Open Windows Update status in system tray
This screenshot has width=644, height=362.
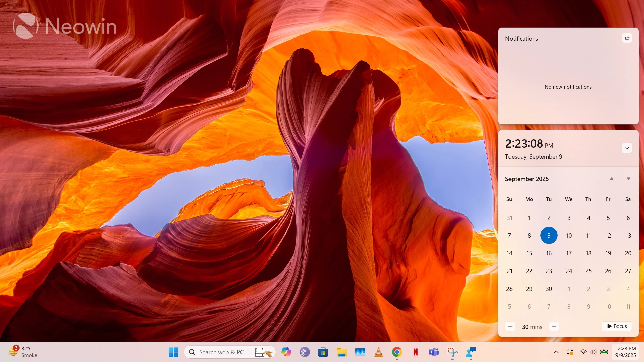tap(570, 352)
